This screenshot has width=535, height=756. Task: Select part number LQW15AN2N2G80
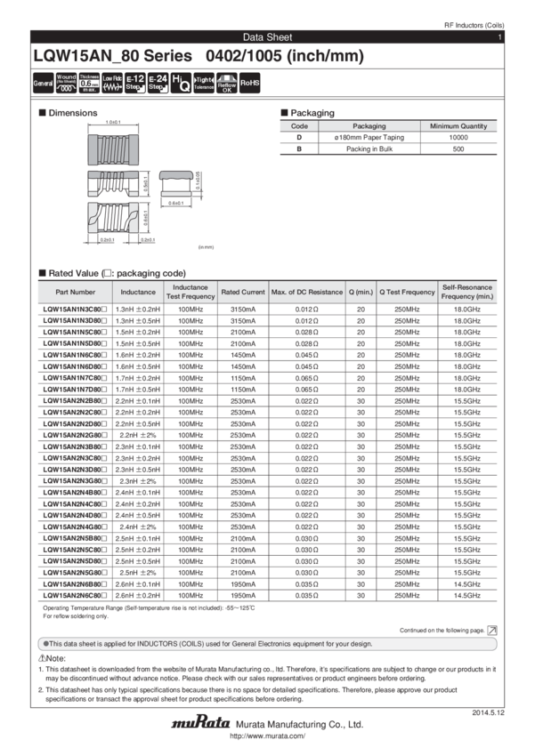coord(75,436)
